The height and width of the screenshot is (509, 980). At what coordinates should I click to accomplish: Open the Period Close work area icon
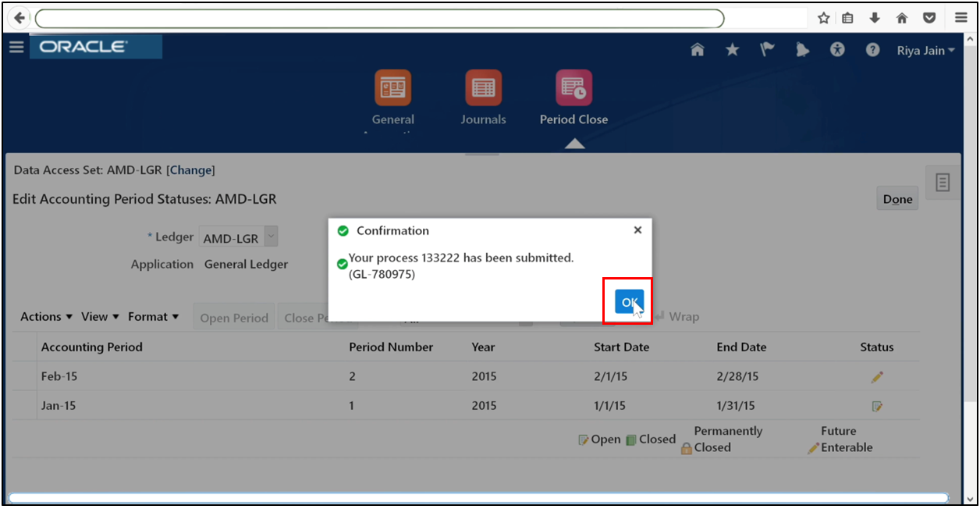(573, 87)
